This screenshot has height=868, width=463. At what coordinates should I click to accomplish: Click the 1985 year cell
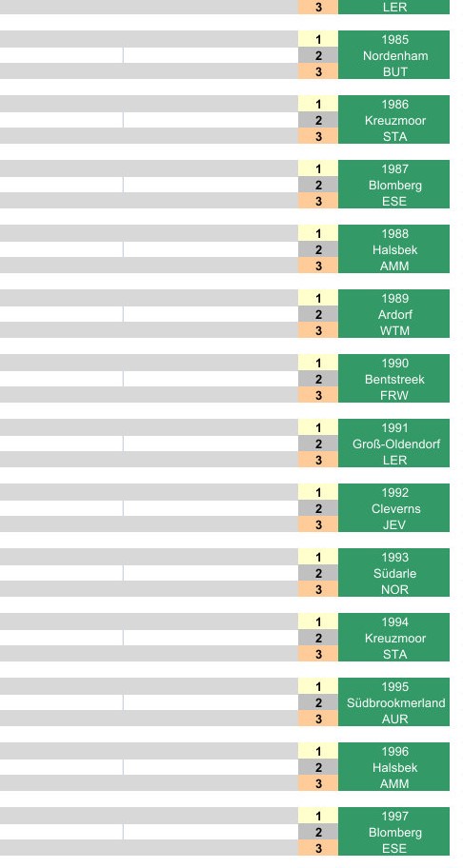pos(393,39)
